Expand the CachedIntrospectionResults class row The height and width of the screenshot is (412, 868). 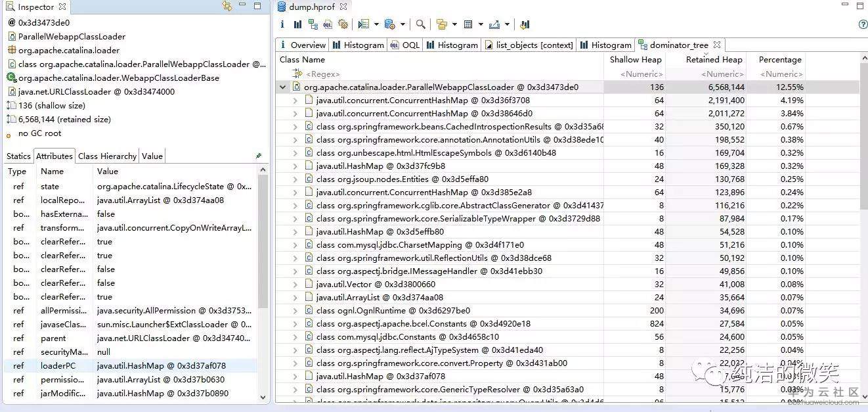[x=295, y=126]
